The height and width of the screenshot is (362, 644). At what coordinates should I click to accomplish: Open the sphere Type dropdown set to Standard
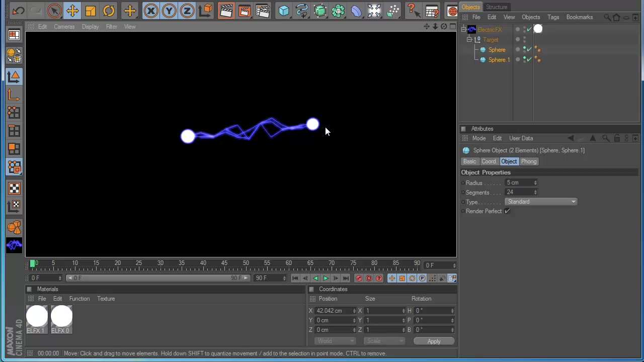(541, 201)
